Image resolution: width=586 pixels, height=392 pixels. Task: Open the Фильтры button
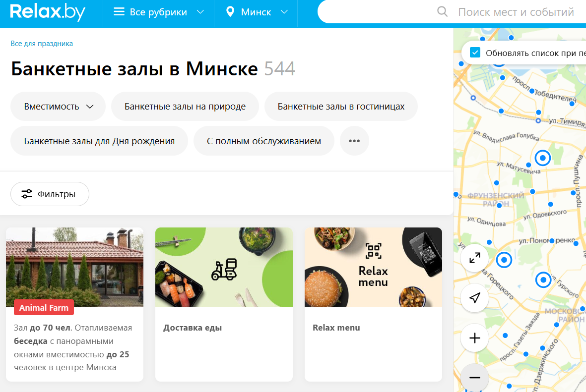click(50, 194)
